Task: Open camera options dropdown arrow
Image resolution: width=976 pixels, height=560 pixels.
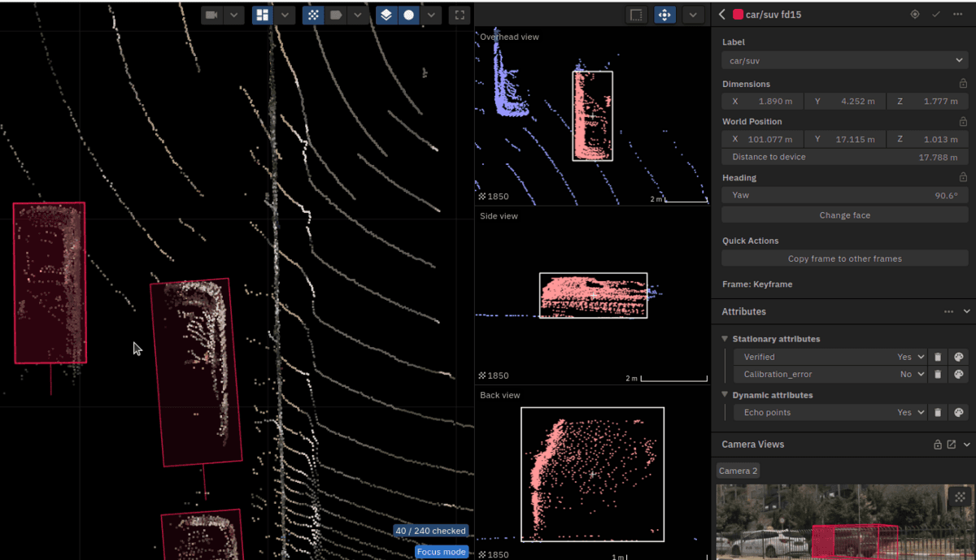Action: 233,15
